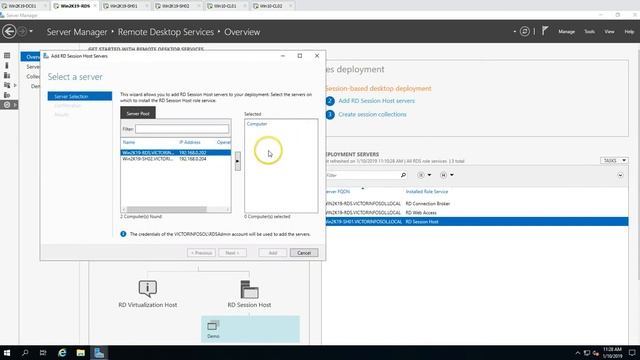Show hidden system tray icons
The height and width of the screenshot is (360, 640).
(x=578, y=353)
